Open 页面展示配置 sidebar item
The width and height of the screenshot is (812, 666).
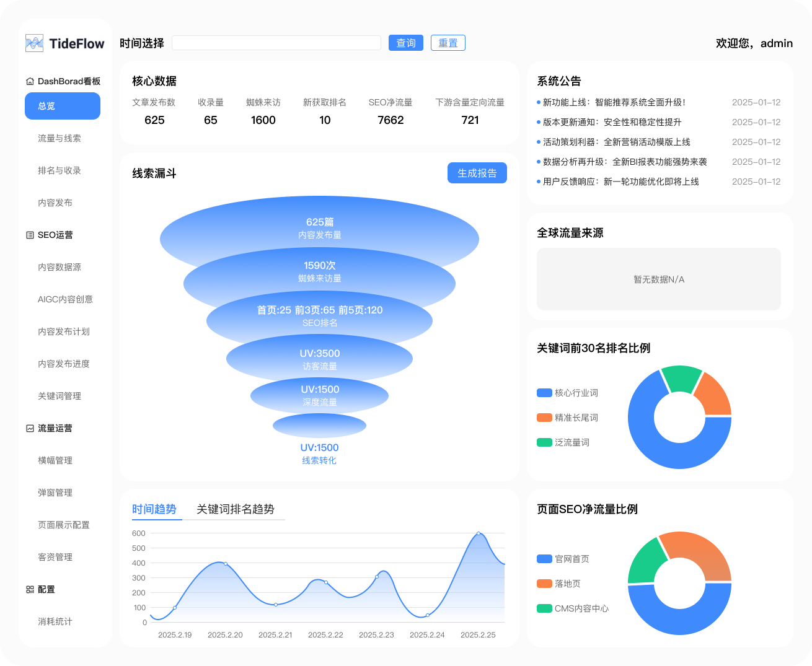[64, 525]
